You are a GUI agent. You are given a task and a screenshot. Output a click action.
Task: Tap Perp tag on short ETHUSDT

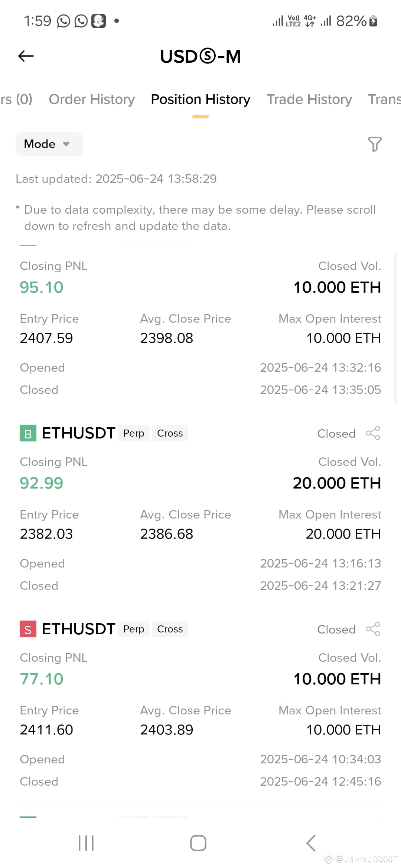point(134,629)
